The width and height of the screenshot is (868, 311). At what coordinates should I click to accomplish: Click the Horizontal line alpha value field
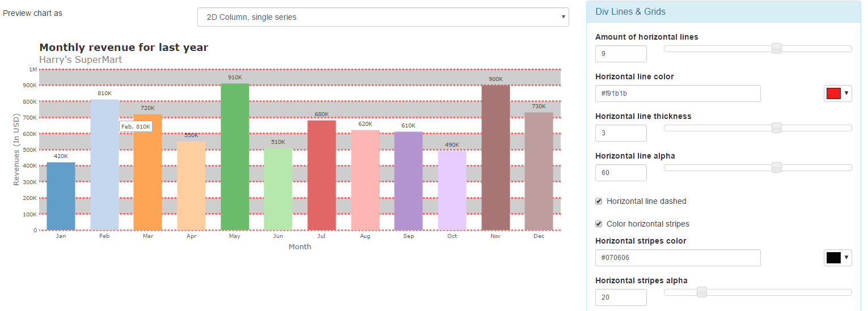621,173
